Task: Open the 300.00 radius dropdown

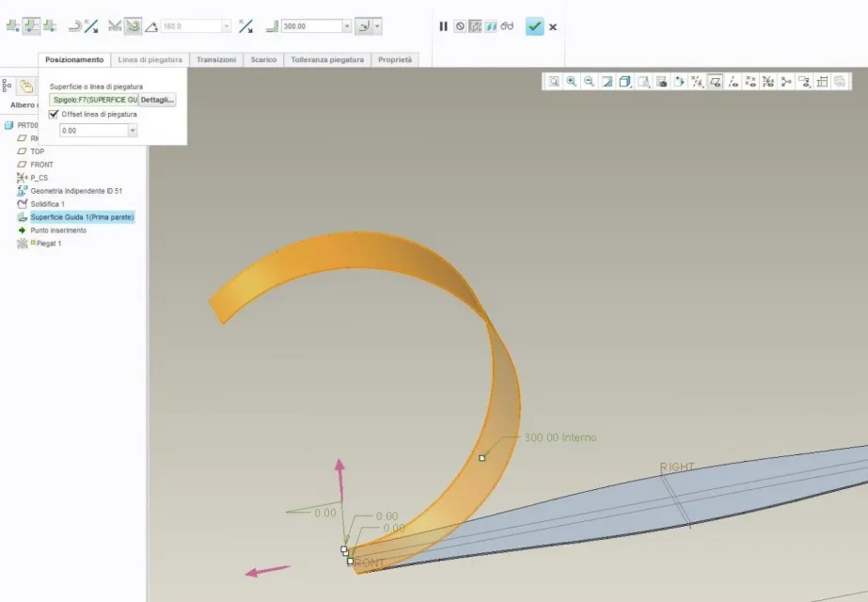Action: coord(347,26)
